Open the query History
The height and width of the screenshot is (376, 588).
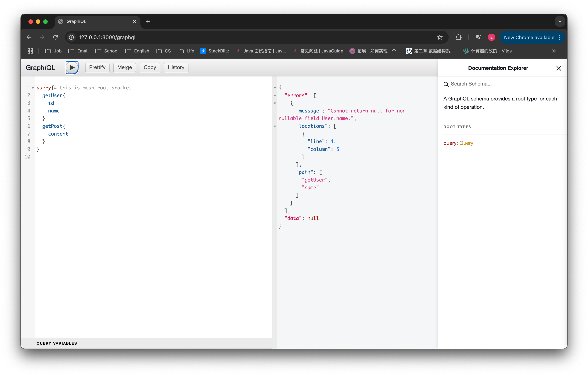point(176,67)
